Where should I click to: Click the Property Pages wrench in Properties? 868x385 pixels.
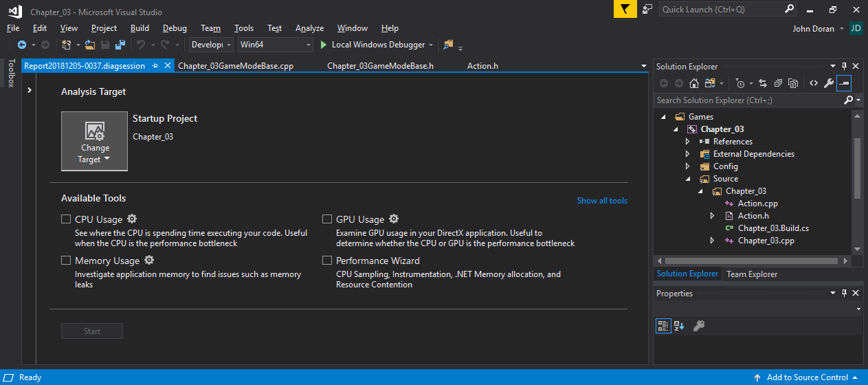(x=699, y=326)
